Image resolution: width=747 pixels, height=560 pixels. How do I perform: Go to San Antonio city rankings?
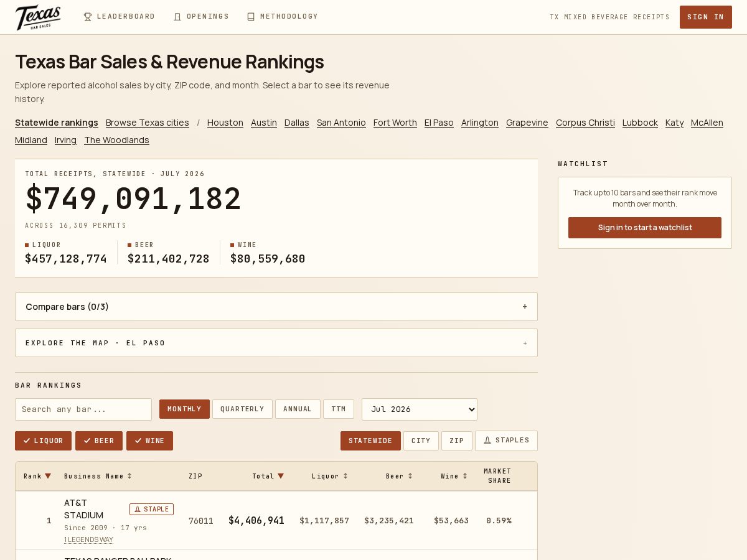click(x=341, y=123)
